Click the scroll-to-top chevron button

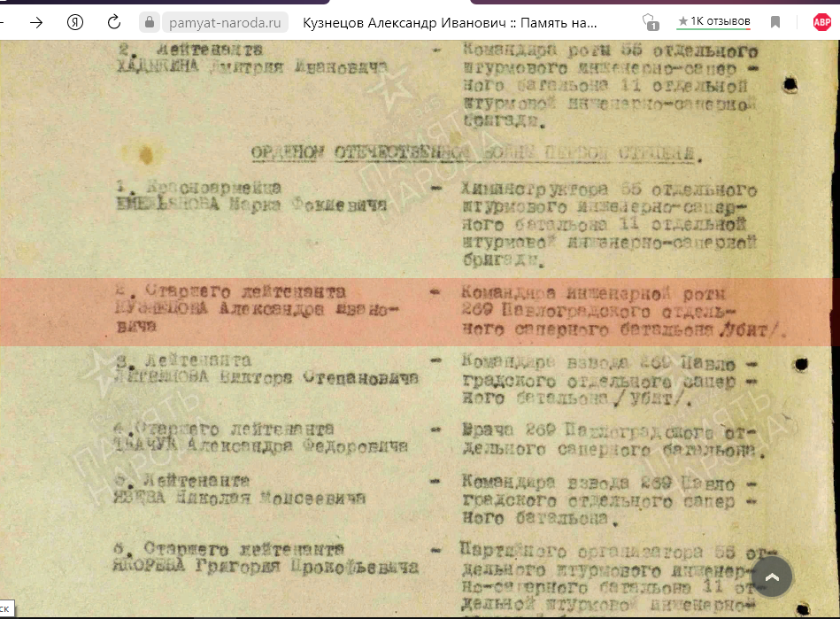click(x=771, y=577)
